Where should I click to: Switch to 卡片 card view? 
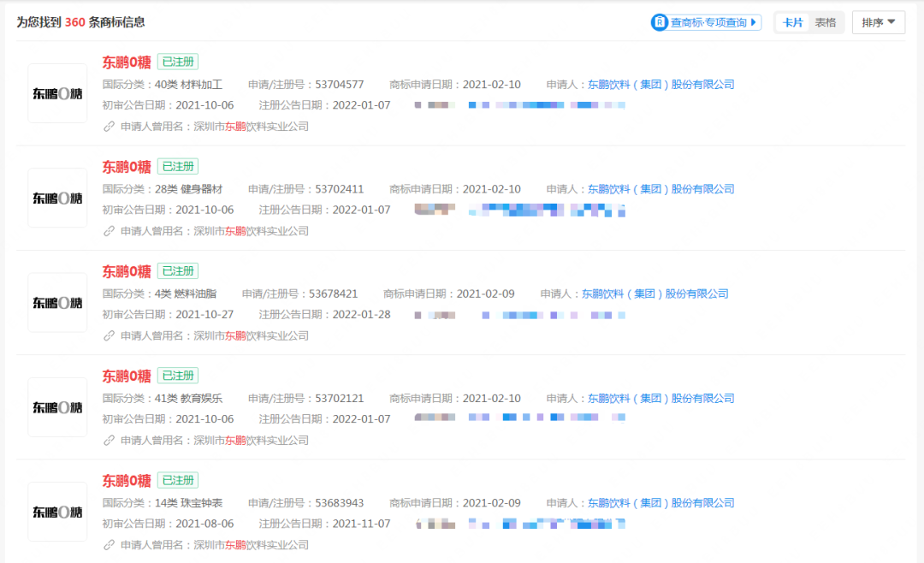point(793,23)
